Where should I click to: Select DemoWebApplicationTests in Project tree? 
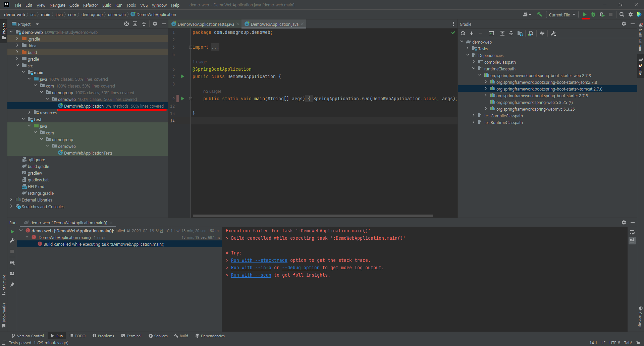(x=88, y=153)
